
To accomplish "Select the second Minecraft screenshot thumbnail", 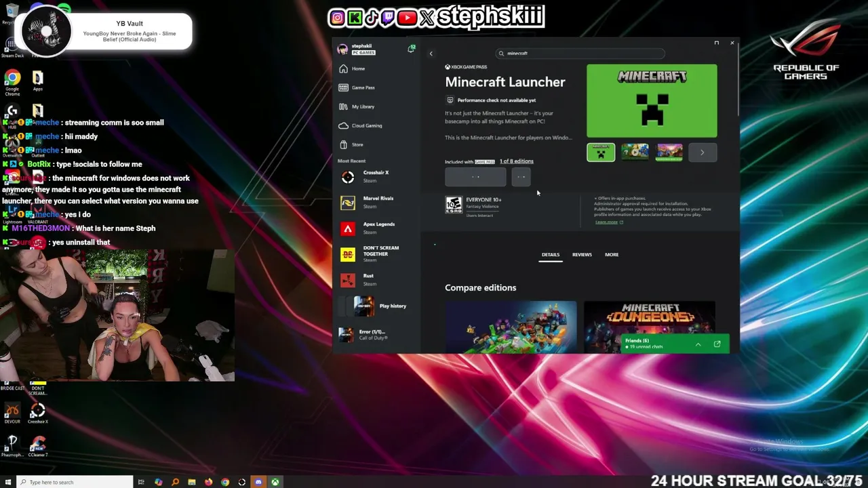I will [x=635, y=152].
